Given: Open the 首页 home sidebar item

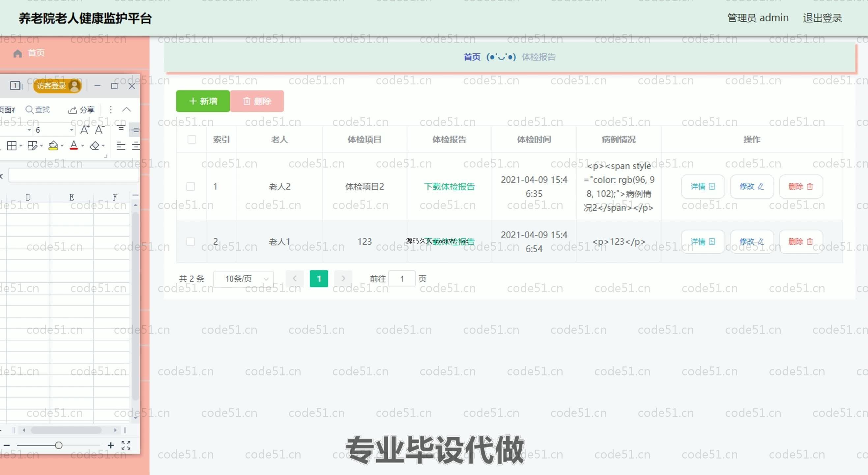Looking at the screenshot, I should point(29,53).
